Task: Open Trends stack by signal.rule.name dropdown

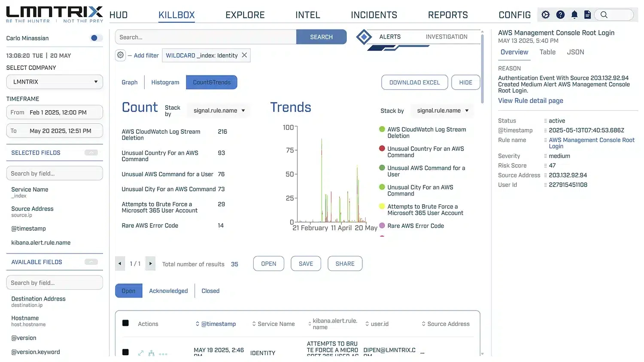Action: [443, 110]
